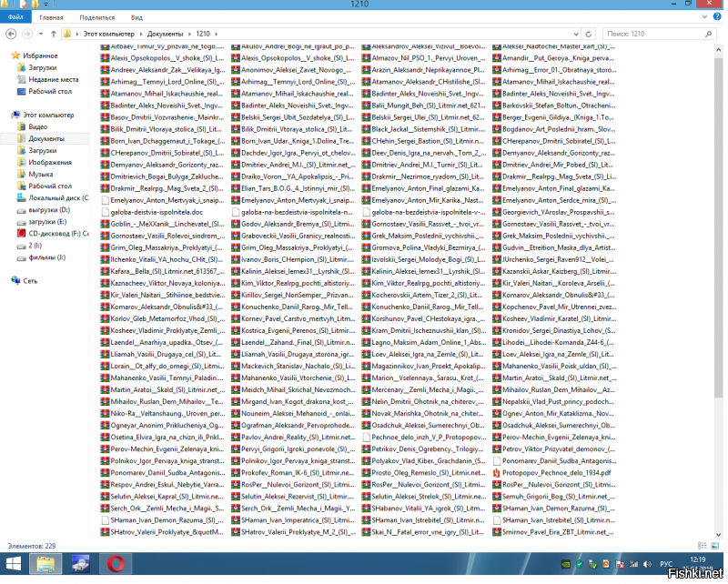The width and height of the screenshot is (728, 584).
Task: Select Lorain__Ot_alfy_do_omegi file
Action: pos(163,366)
